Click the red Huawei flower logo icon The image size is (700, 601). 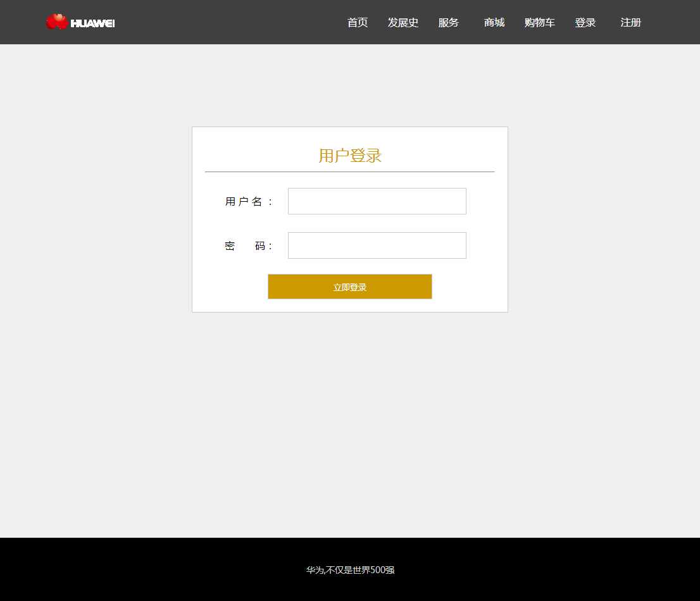pyautogui.click(x=57, y=22)
